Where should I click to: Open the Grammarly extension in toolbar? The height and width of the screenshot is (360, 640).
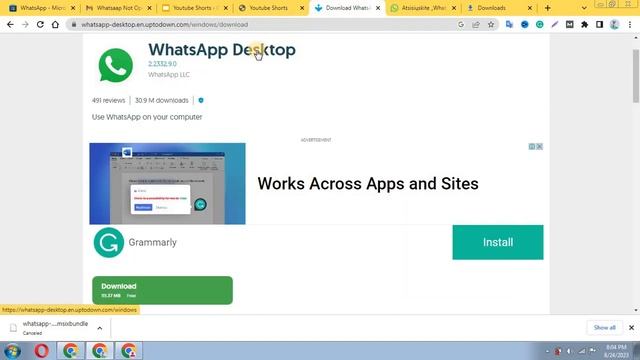[540, 24]
